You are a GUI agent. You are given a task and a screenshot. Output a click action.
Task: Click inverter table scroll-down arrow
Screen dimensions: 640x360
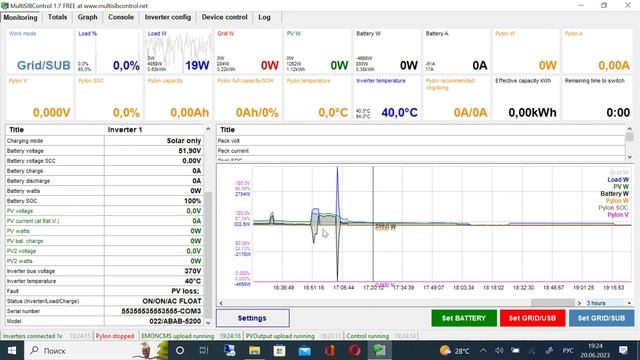coord(208,322)
